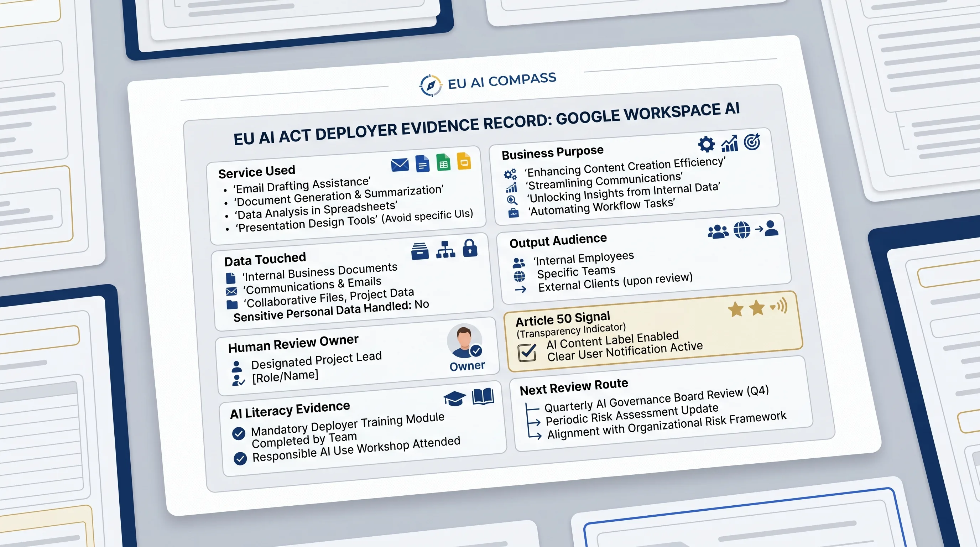Click the people icon beside Internal Employees
Viewport: 980px width, 547px height.
click(x=519, y=263)
